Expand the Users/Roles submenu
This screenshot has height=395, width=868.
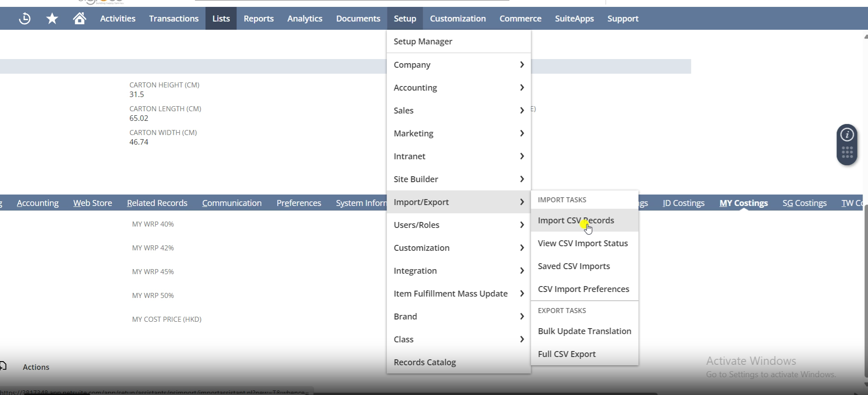(x=458, y=225)
